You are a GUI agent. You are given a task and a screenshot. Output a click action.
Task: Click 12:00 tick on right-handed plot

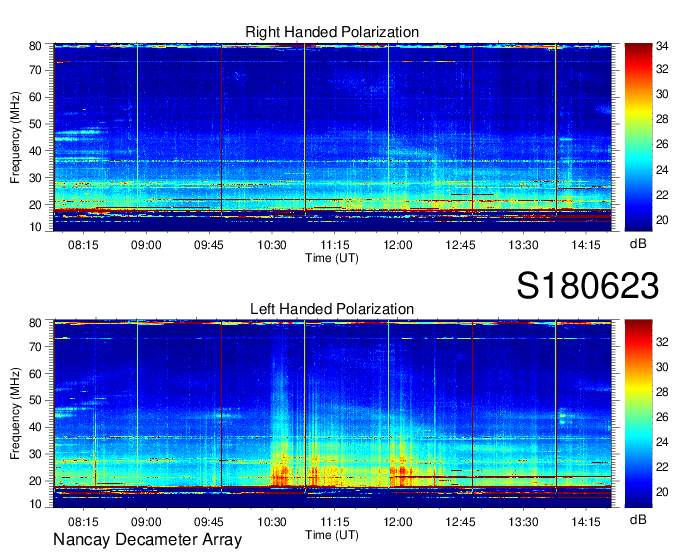[398, 245]
